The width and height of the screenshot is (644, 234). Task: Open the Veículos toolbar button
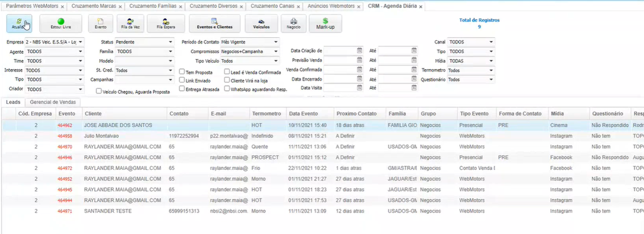[261, 23]
